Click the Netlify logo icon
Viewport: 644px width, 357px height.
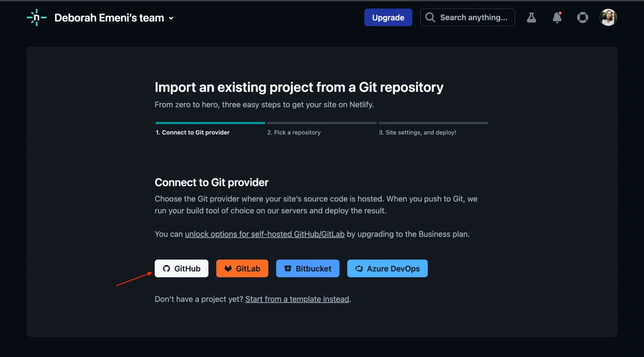coord(36,18)
